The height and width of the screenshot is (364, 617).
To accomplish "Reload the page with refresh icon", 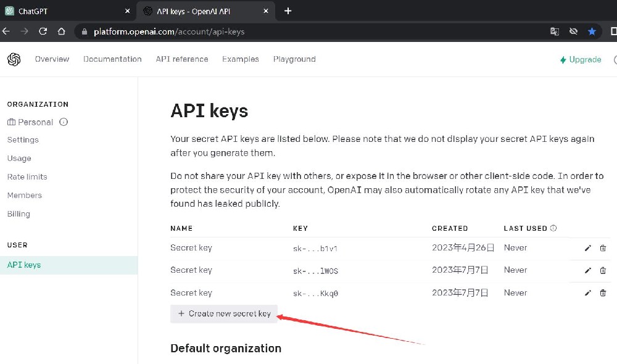I will [x=43, y=31].
